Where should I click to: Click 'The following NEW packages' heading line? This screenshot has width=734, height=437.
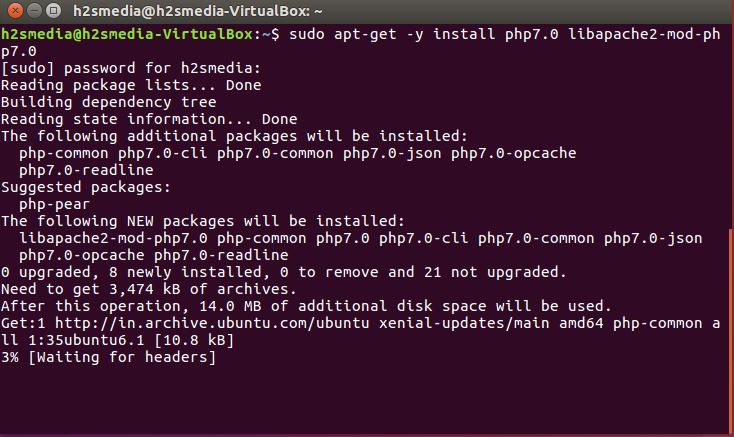(x=203, y=221)
